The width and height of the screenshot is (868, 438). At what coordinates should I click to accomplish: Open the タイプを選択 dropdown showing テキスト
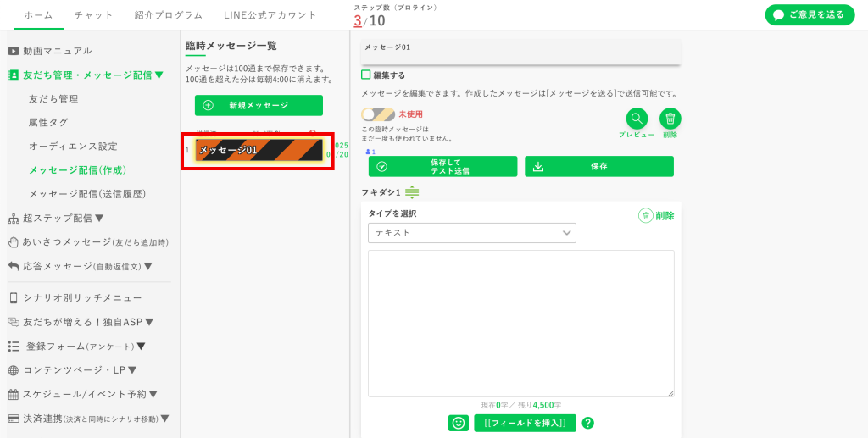pos(471,233)
